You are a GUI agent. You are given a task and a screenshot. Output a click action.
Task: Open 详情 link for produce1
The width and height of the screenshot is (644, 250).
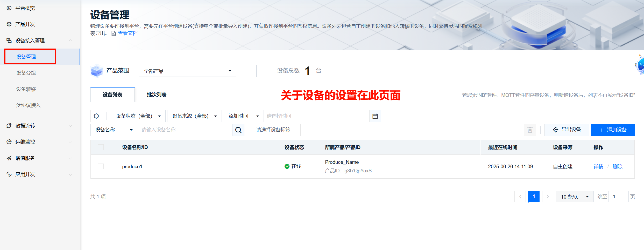pyautogui.click(x=598, y=167)
